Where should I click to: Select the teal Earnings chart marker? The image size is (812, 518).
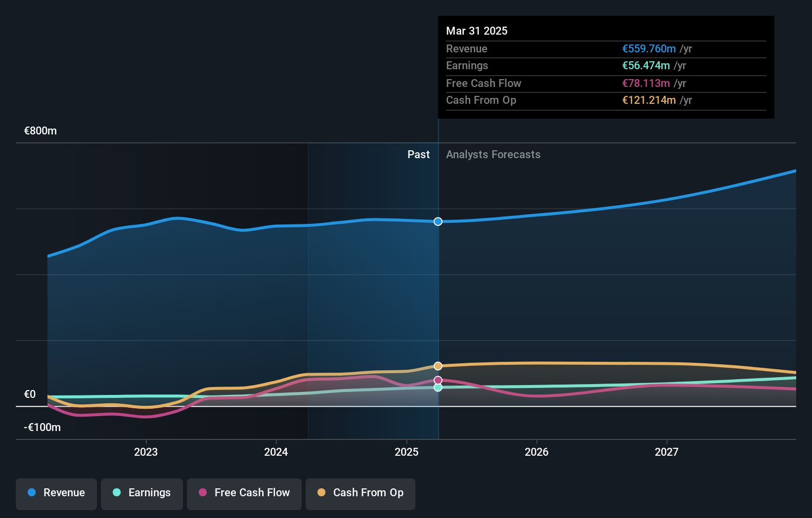click(438, 388)
